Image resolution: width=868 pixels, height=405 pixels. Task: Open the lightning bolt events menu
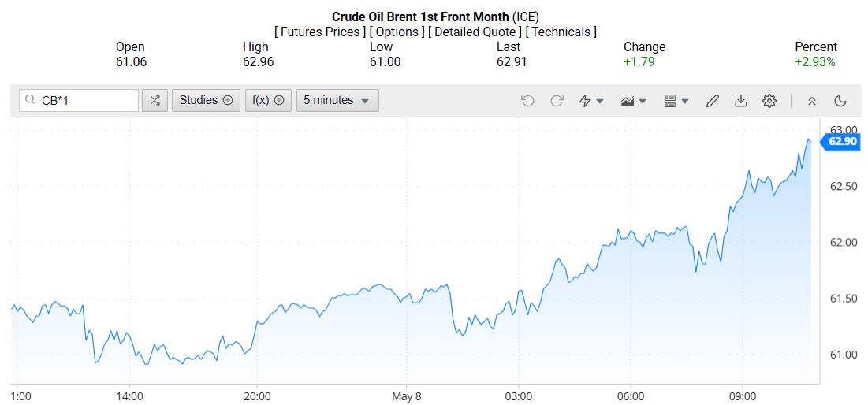[x=590, y=101]
